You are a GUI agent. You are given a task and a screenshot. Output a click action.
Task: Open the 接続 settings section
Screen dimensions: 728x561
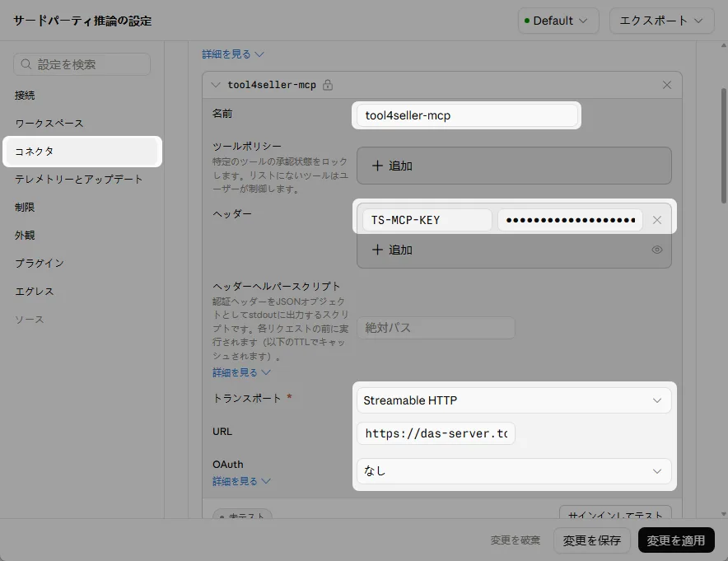coord(25,96)
